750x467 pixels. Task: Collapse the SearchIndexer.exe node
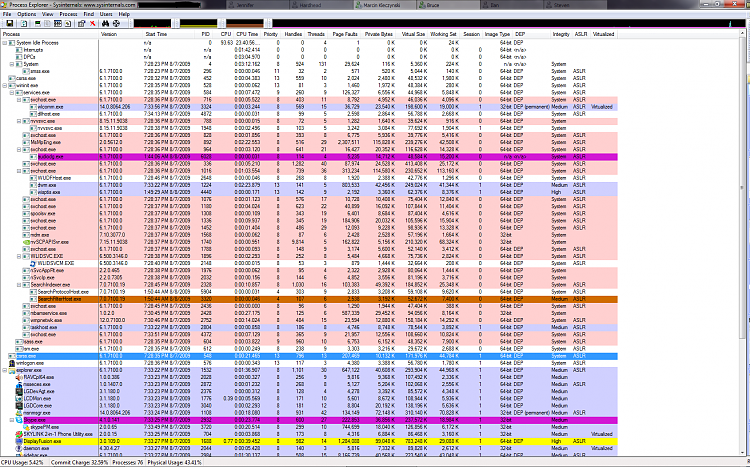click(19, 285)
